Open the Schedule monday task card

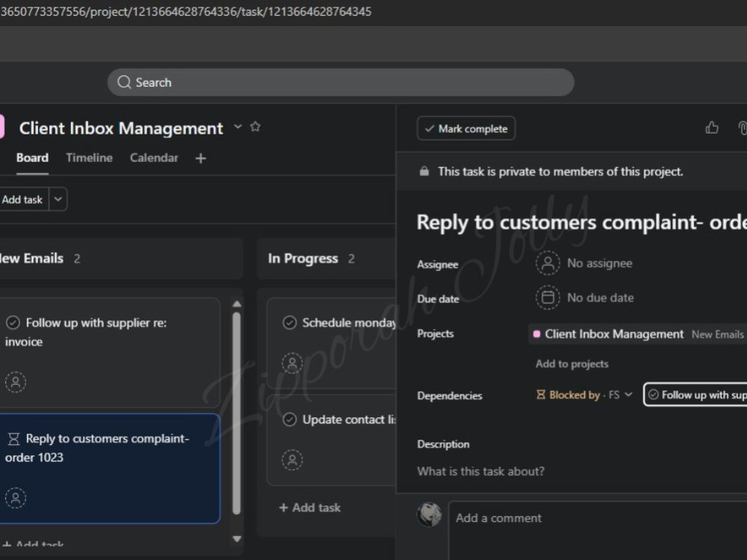(332, 343)
